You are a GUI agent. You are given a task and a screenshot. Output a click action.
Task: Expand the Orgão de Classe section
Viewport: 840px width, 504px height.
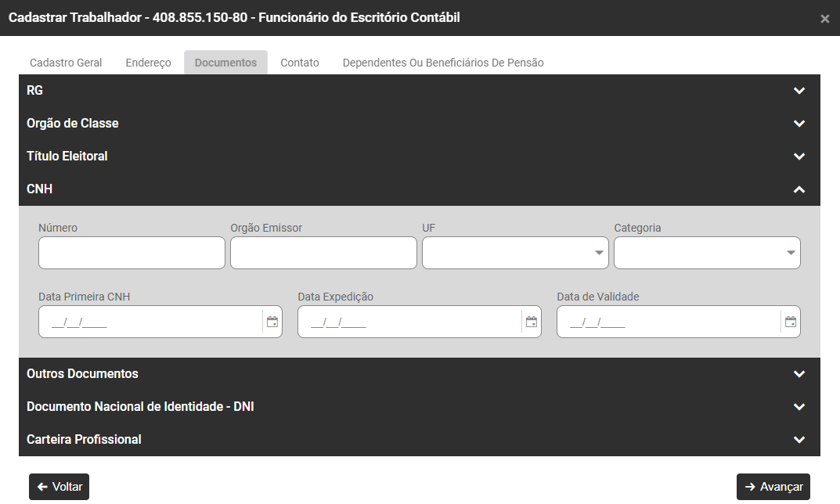[x=799, y=124]
